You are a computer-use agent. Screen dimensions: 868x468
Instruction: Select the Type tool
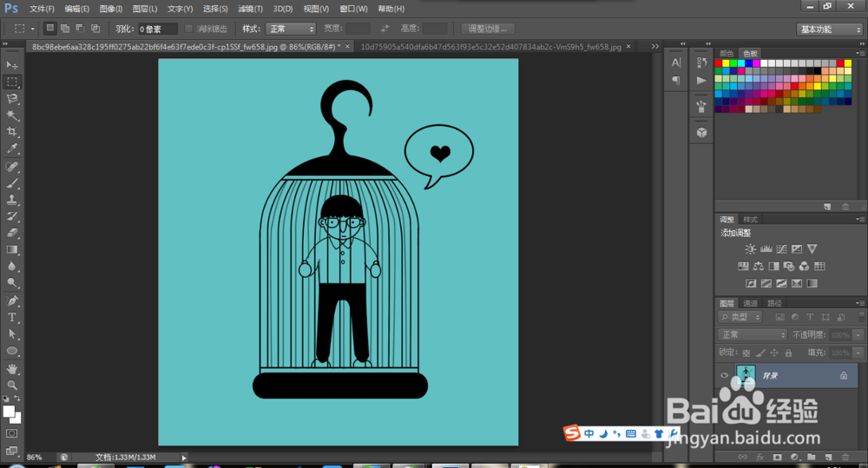point(11,317)
